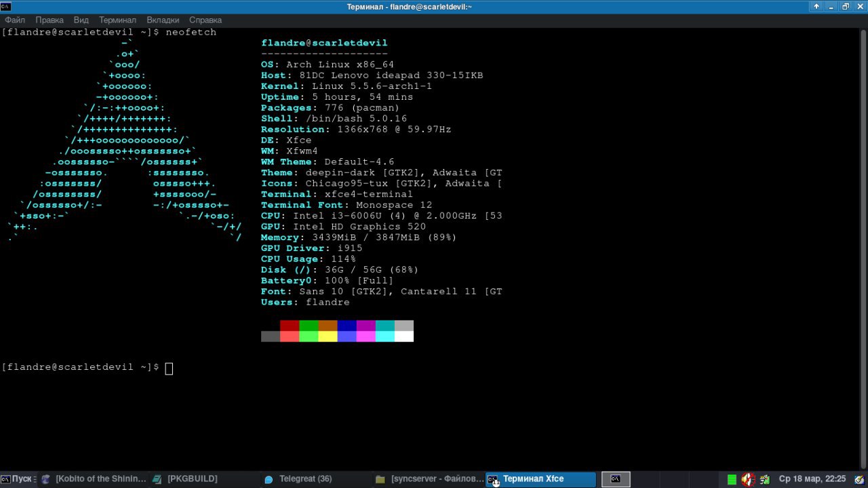Click the 'OS: Arch Linux x86_64' line

tap(328, 64)
